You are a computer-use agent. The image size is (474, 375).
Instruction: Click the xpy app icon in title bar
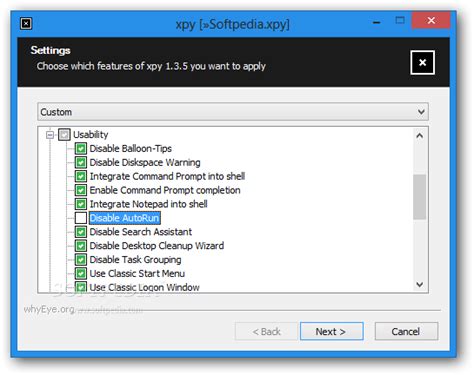(26, 24)
